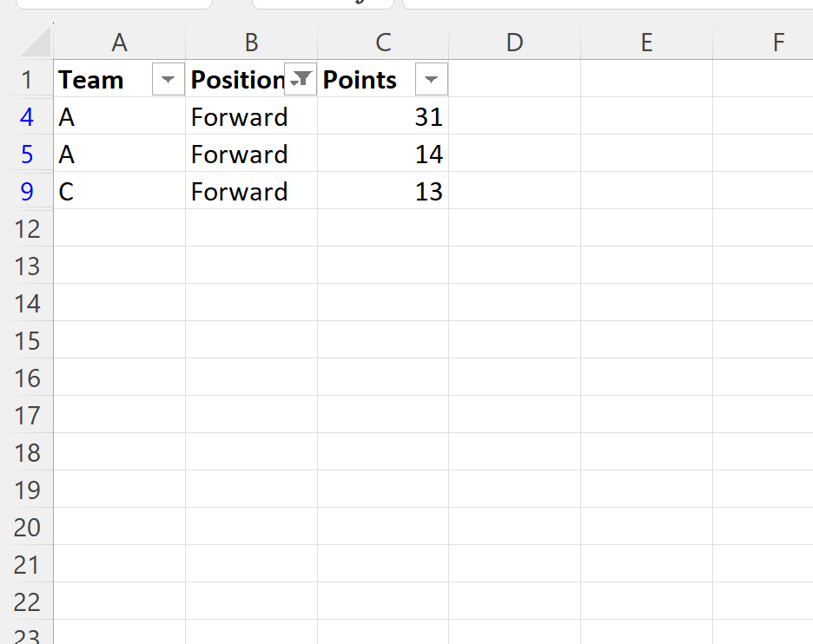The image size is (813, 644).
Task: Select column D header
Action: [x=515, y=42]
